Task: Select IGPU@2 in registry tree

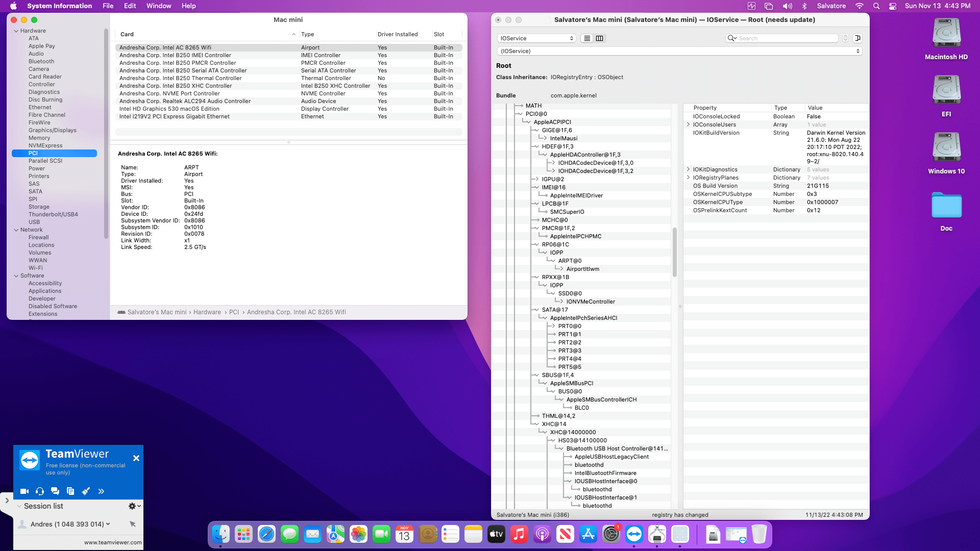Action: (x=553, y=179)
